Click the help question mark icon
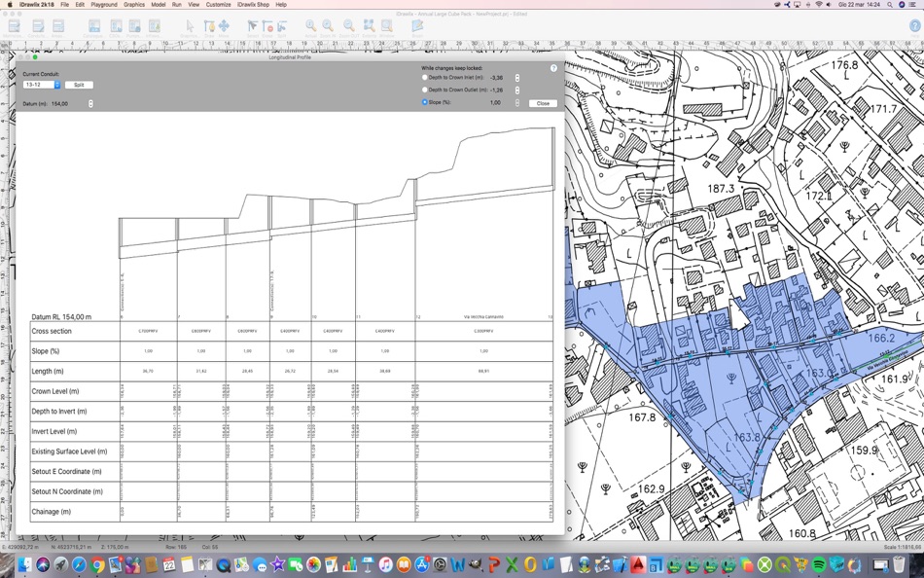This screenshot has width=924, height=578. click(x=553, y=68)
